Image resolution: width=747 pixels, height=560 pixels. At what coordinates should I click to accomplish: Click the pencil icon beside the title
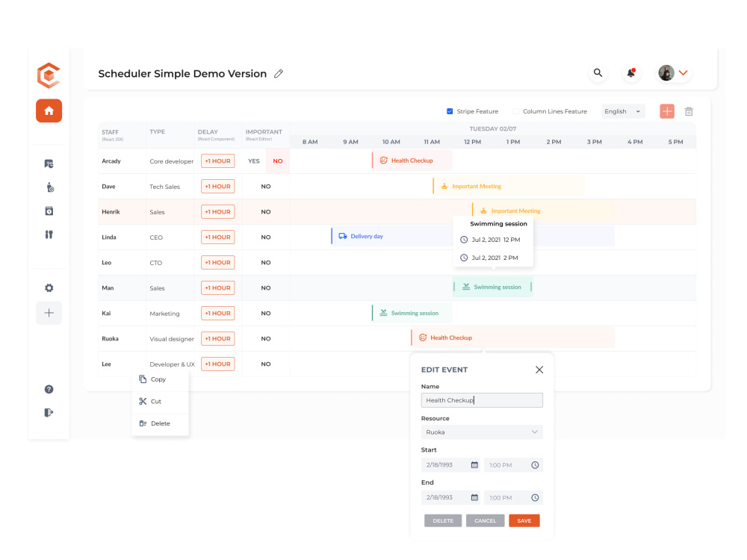279,73
